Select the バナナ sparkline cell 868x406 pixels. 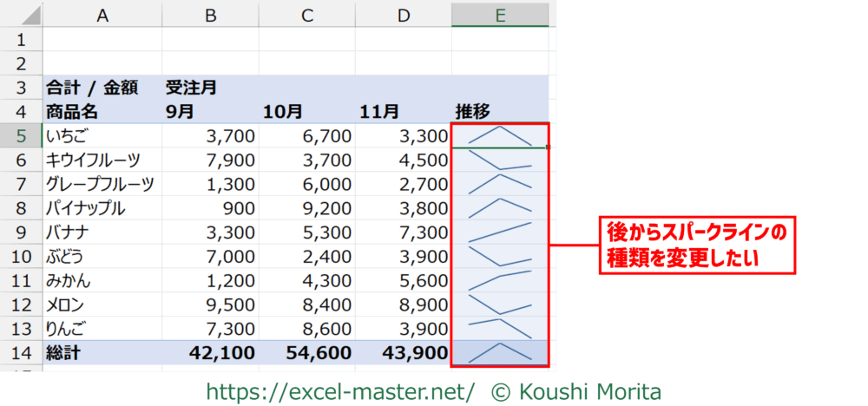tap(500, 232)
